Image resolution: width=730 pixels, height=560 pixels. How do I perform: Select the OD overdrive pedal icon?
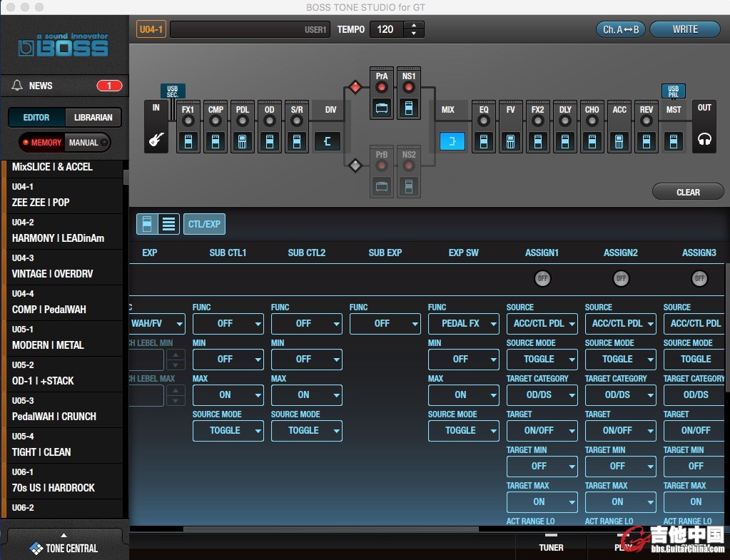(x=270, y=141)
